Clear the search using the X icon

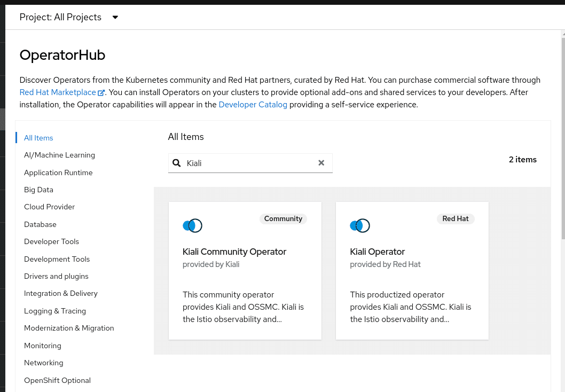[321, 163]
